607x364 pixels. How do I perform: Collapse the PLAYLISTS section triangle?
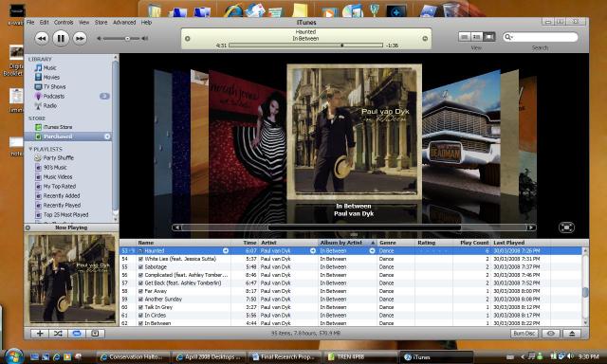pyautogui.click(x=30, y=149)
